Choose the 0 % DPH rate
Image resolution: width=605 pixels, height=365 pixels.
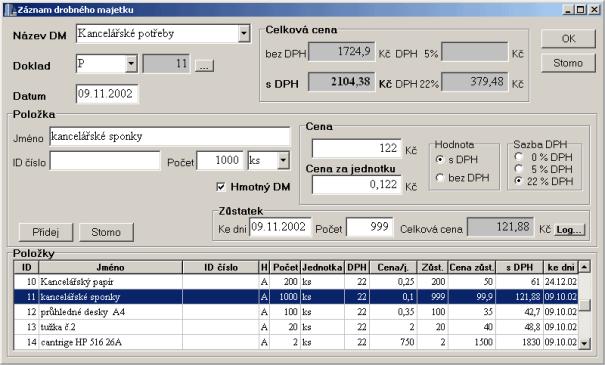coord(519,157)
